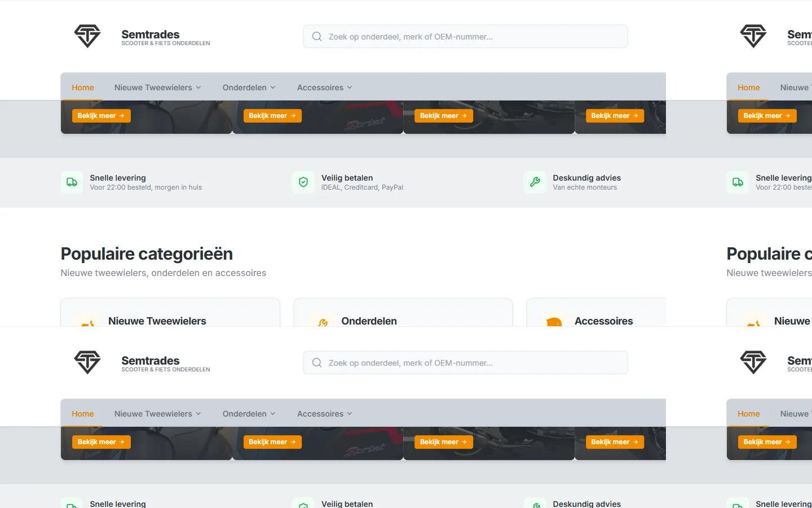
Task: Click 'Veilig betalen' title in lower-left copy
Action: tap(347, 503)
